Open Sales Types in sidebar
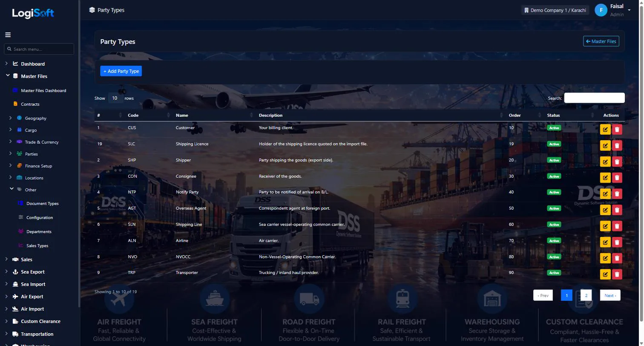The image size is (644, 346). (37, 245)
